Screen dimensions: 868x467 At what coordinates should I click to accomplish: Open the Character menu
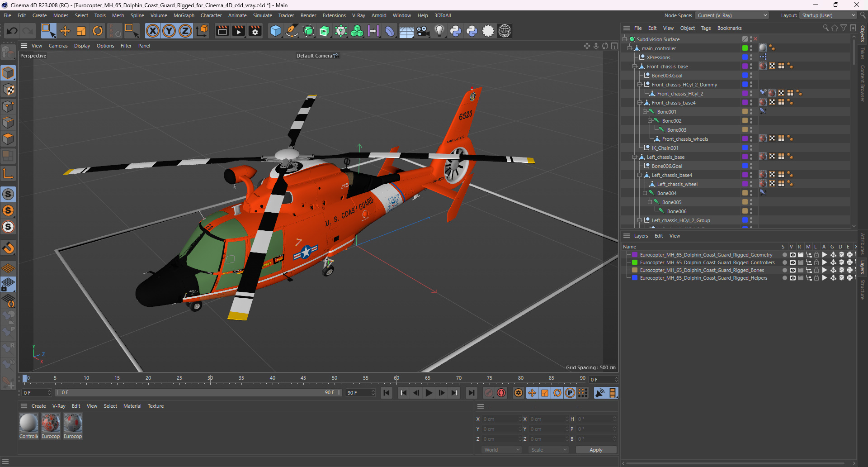(211, 15)
